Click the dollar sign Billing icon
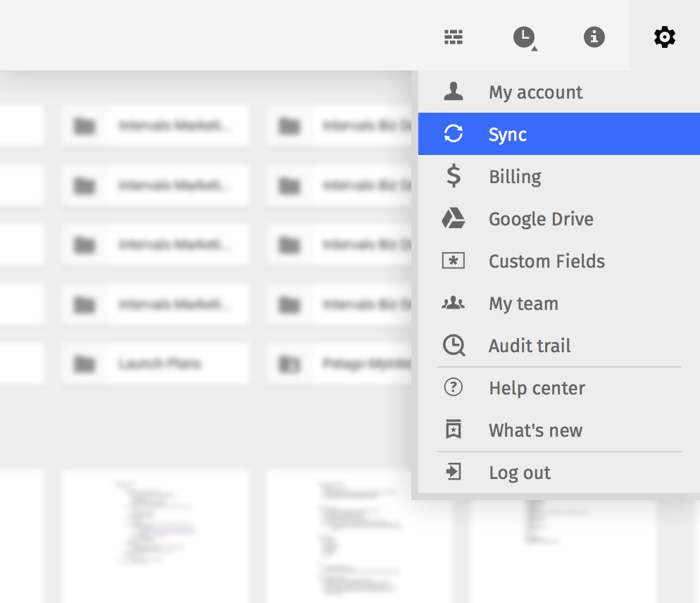Image resolution: width=700 pixels, height=603 pixels. [x=454, y=175]
